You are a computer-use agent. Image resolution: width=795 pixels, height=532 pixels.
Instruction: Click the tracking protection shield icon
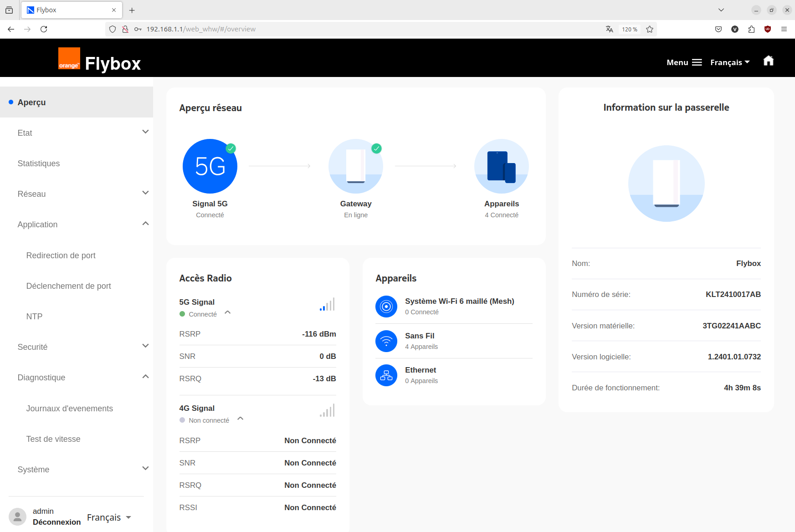[113, 29]
